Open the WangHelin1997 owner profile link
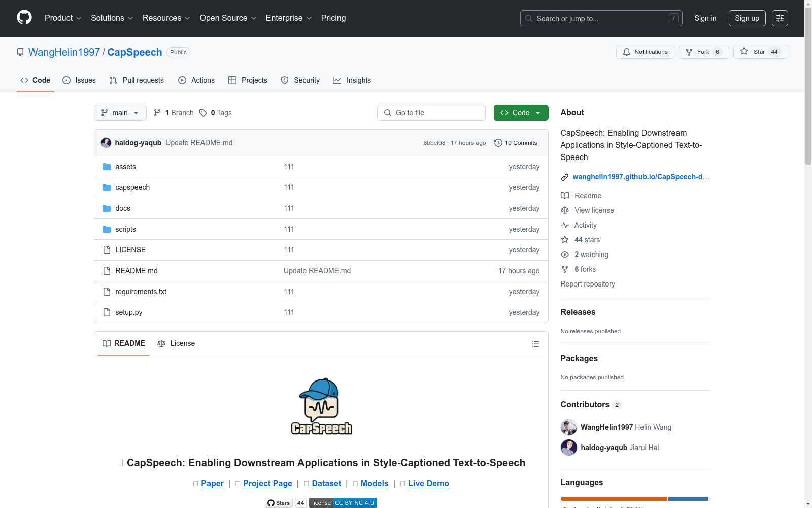Image resolution: width=812 pixels, height=508 pixels. [64, 52]
